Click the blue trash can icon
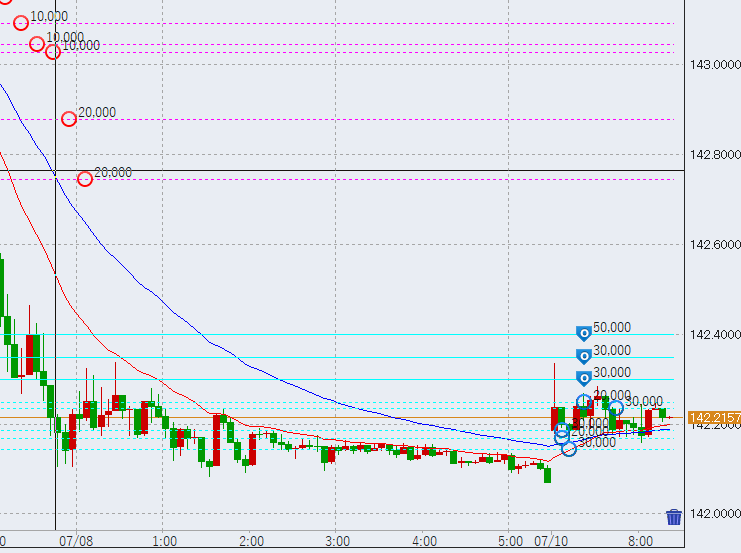Screen dimensions: 741x553 [674, 517]
